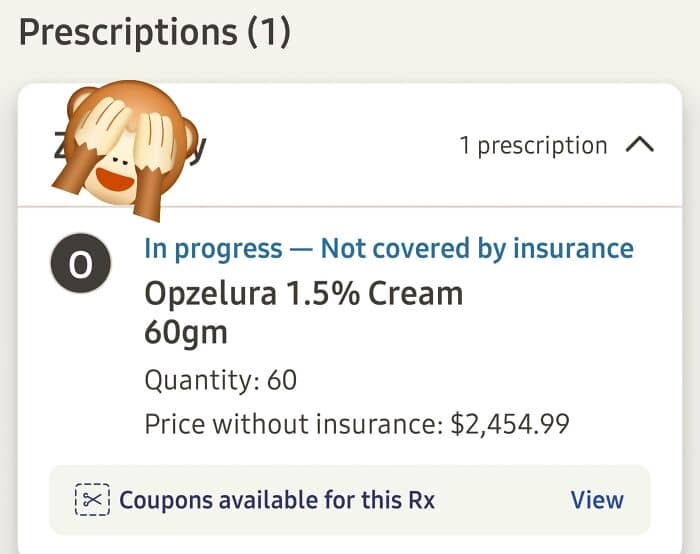Click the "Rx" text in coupon banner
This screenshot has height=554, width=700.
point(421,500)
